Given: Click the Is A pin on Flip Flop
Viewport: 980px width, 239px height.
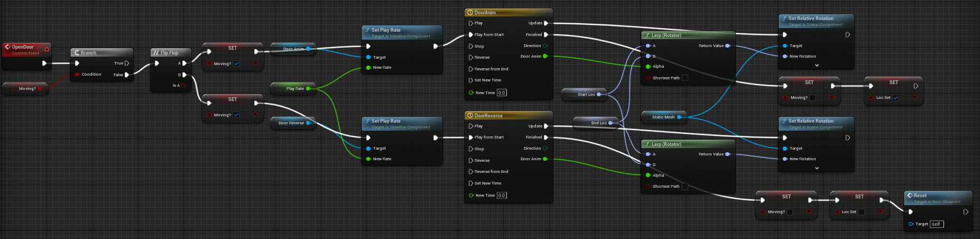Looking at the screenshot, I should [184, 86].
